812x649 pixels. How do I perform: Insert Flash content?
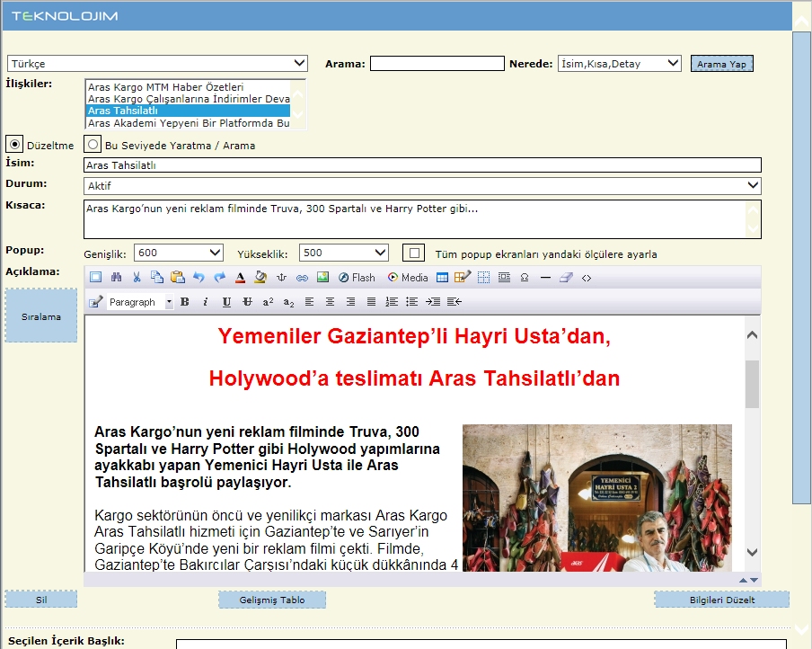point(357,278)
